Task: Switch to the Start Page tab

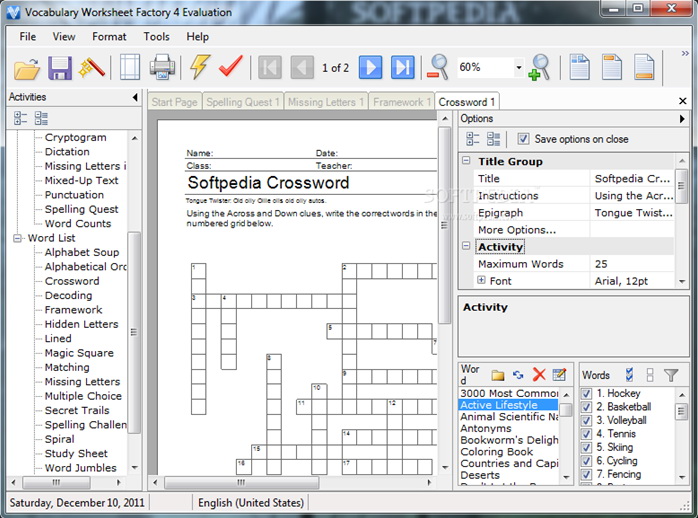Action: pos(174,102)
